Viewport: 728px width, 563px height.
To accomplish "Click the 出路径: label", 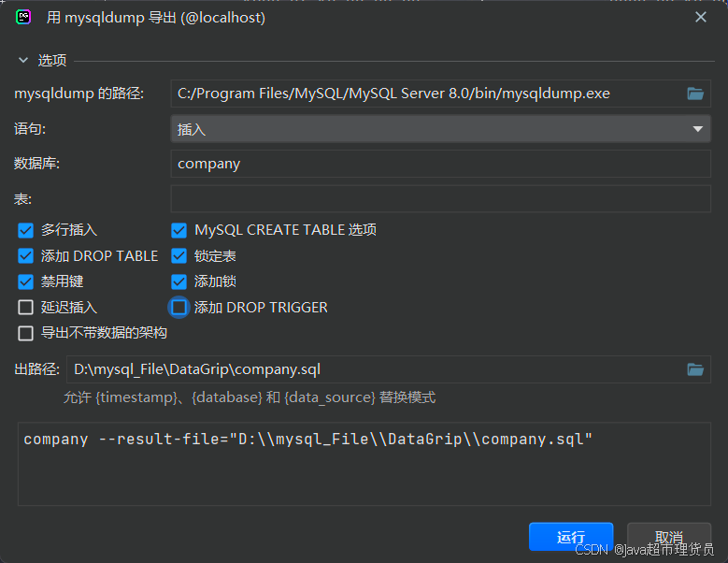I will tap(37, 369).
